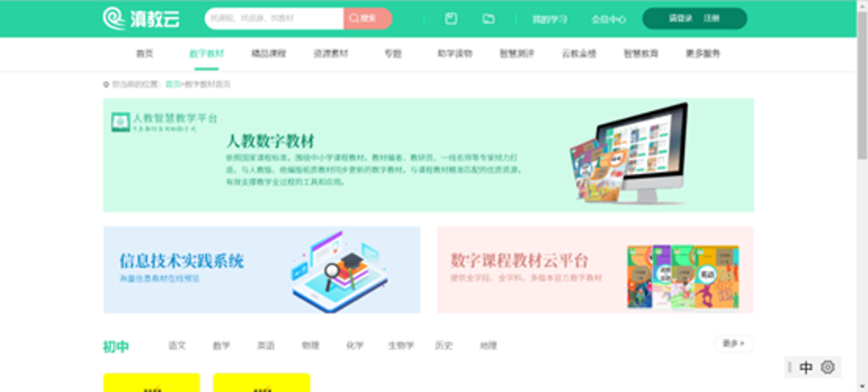Click the input method bar grip handle
The height and width of the screenshot is (392, 868).
(790, 367)
